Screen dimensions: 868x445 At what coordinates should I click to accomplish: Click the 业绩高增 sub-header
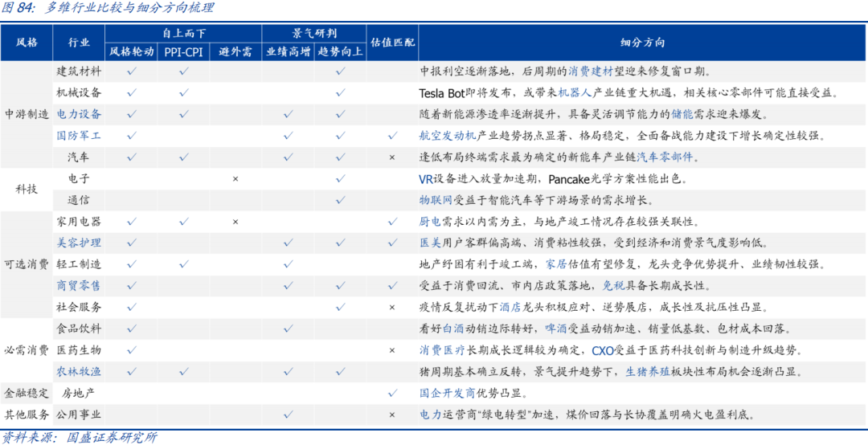[287, 52]
